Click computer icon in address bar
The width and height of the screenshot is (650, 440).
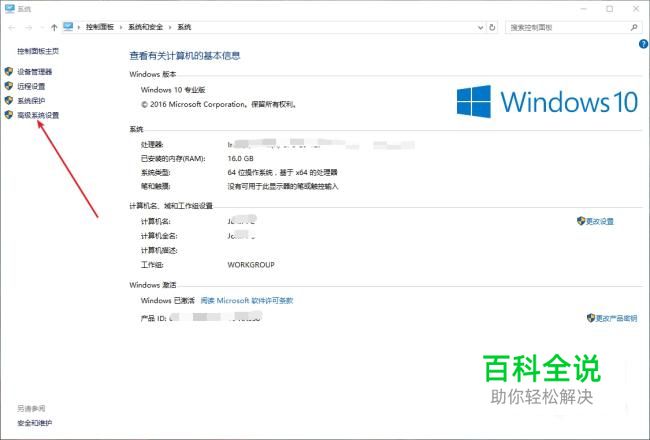click(x=68, y=27)
